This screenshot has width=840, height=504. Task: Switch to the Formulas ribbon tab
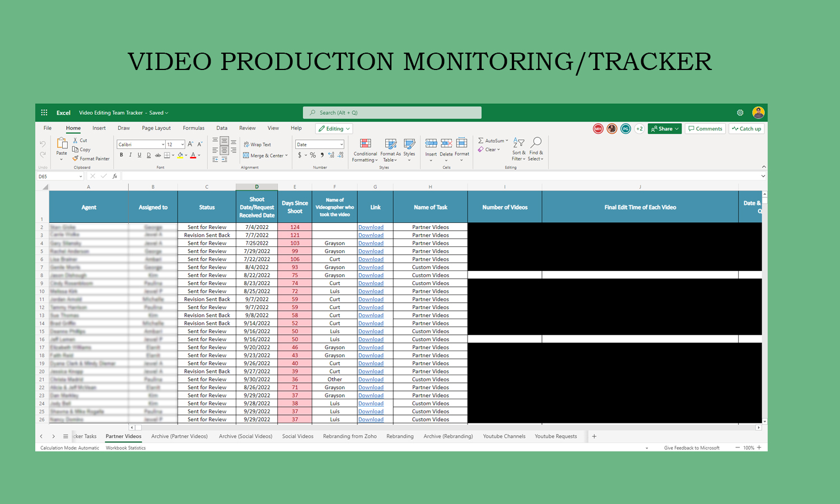[x=194, y=128]
